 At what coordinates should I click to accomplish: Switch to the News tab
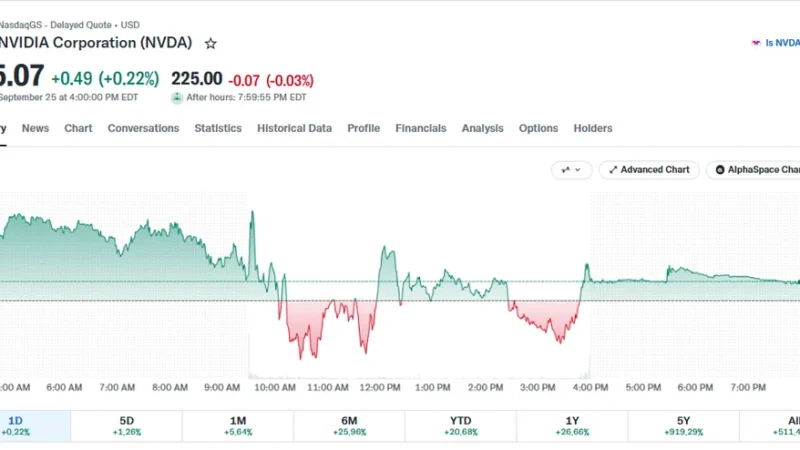point(35,129)
